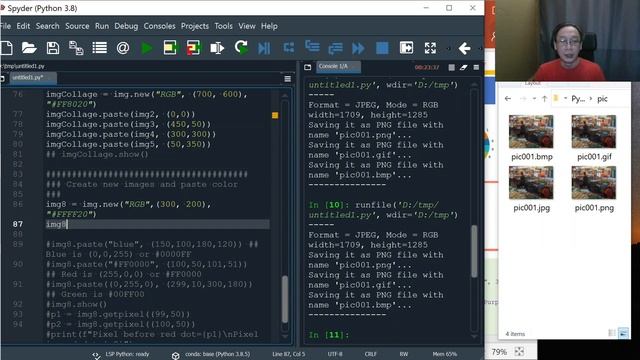Click the CRLF line ending status
This screenshot has width=640, height=360.
click(x=371, y=354)
